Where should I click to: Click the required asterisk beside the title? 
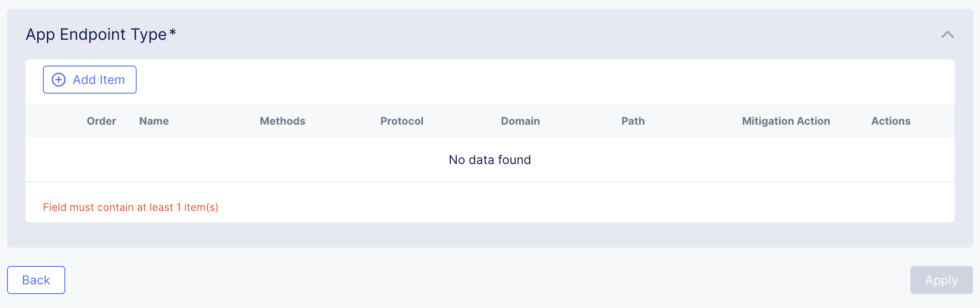[173, 32]
